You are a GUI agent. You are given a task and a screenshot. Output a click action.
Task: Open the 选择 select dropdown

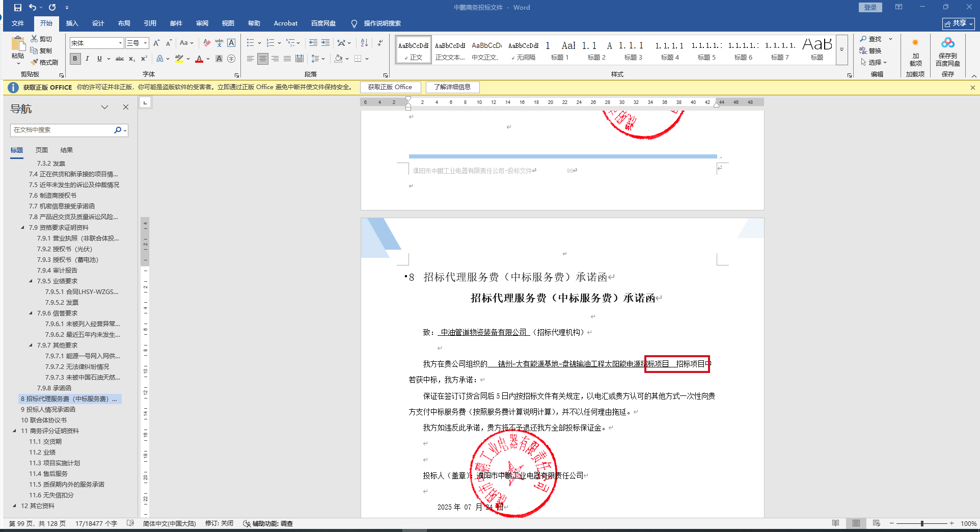coord(874,62)
